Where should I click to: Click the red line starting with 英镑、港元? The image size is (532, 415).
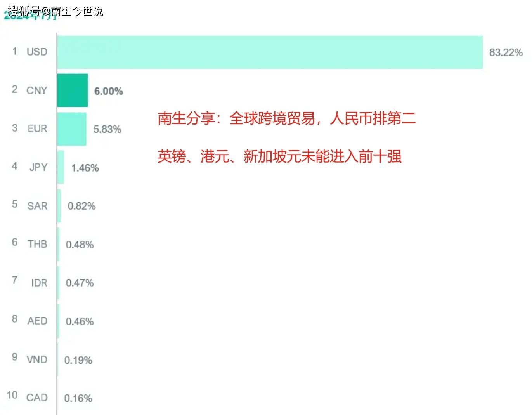click(x=279, y=156)
